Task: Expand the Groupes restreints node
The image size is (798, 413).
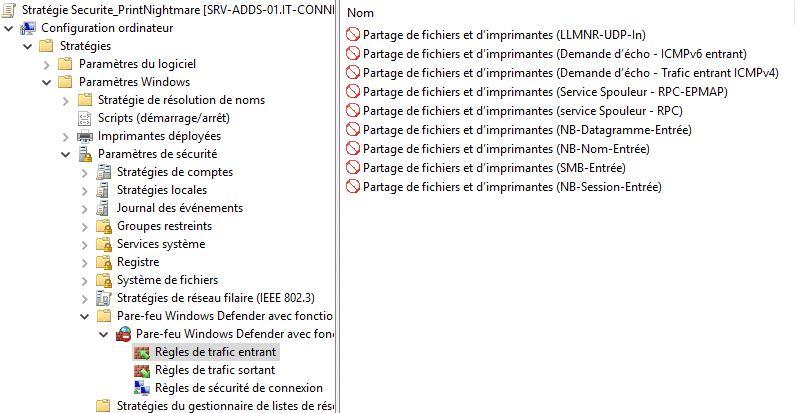Action: click(x=85, y=226)
